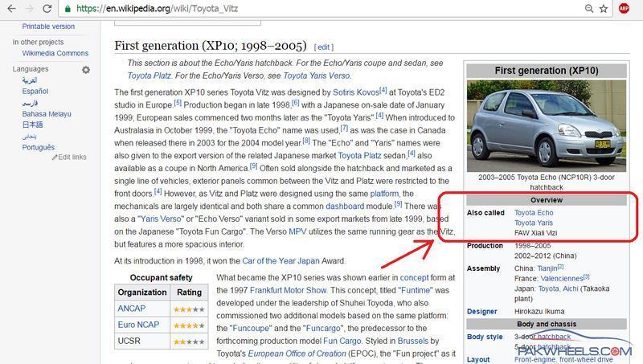This screenshot has width=643, height=364.
Task: Open the European Office of Creation link
Action: coord(297,354)
